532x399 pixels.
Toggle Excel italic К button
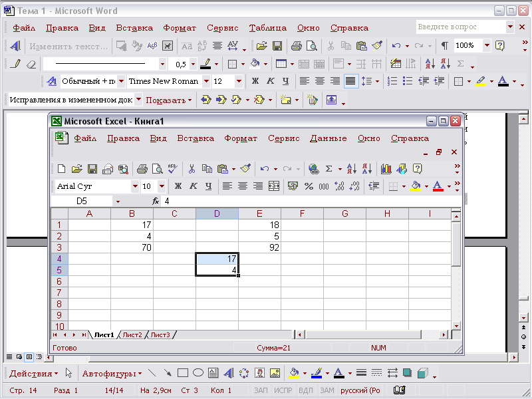tap(193, 186)
